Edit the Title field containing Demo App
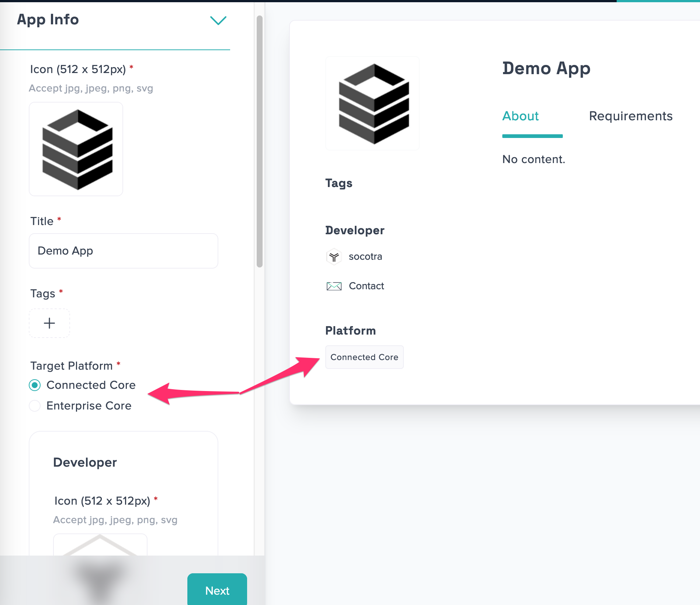 (x=124, y=251)
